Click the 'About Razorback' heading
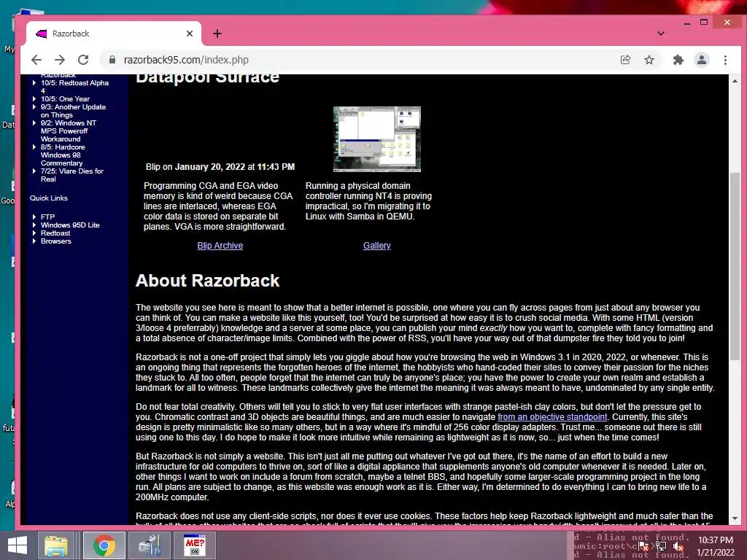This screenshot has height=560, width=747. pyautogui.click(x=207, y=281)
